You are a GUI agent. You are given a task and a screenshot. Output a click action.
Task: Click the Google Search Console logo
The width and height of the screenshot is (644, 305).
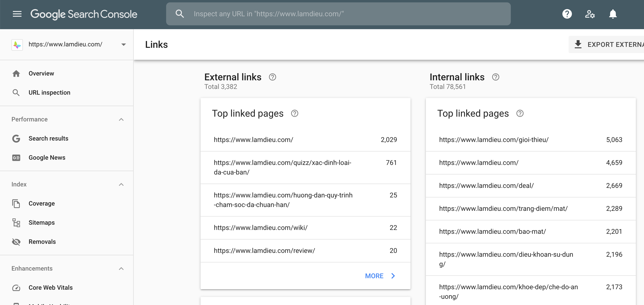(x=84, y=14)
